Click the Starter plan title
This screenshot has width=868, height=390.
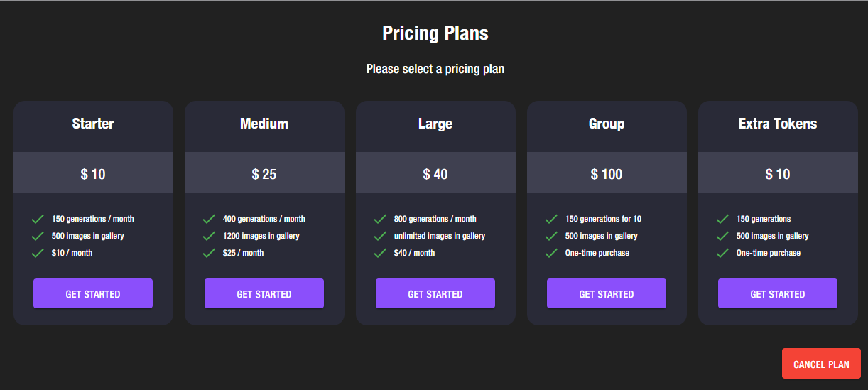(x=93, y=124)
